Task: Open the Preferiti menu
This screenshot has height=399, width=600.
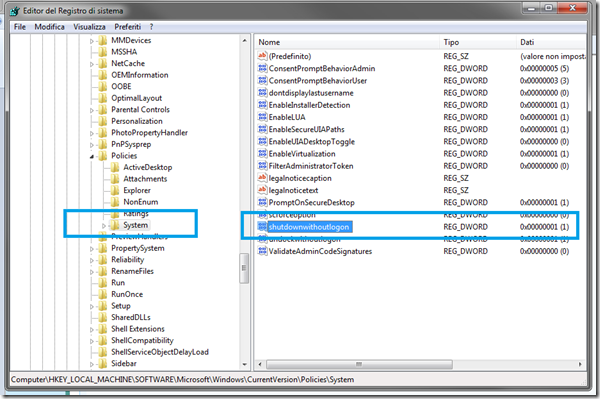Action: [127, 27]
